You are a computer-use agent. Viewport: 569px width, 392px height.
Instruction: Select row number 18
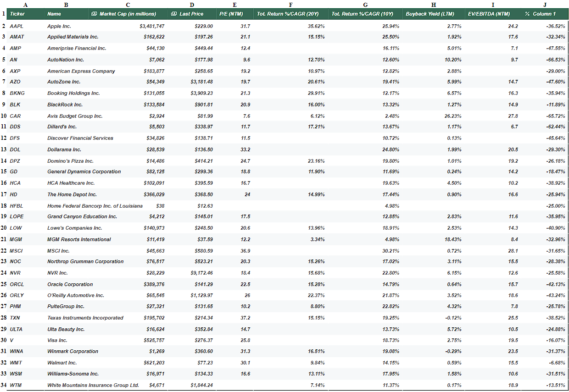click(x=4, y=206)
